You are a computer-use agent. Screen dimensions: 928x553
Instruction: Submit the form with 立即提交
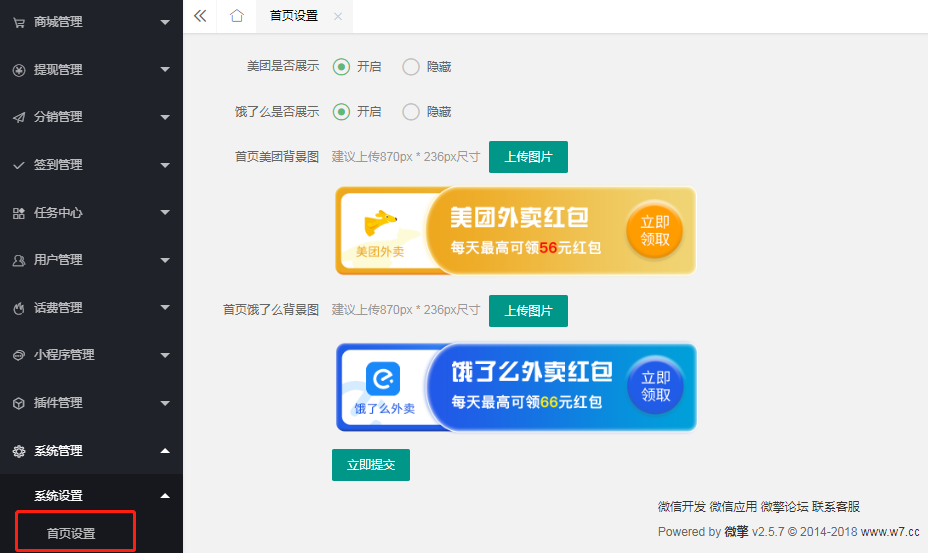tap(370, 465)
